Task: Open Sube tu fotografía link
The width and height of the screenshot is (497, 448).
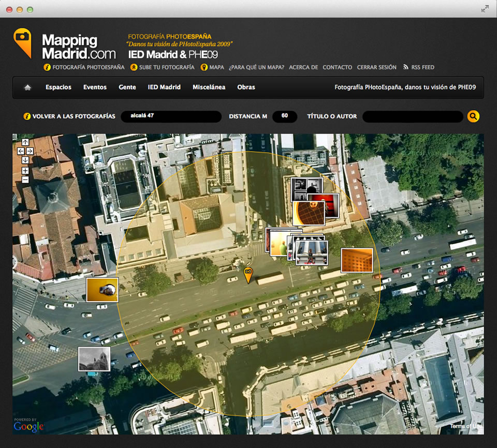Action: click(x=167, y=67)
